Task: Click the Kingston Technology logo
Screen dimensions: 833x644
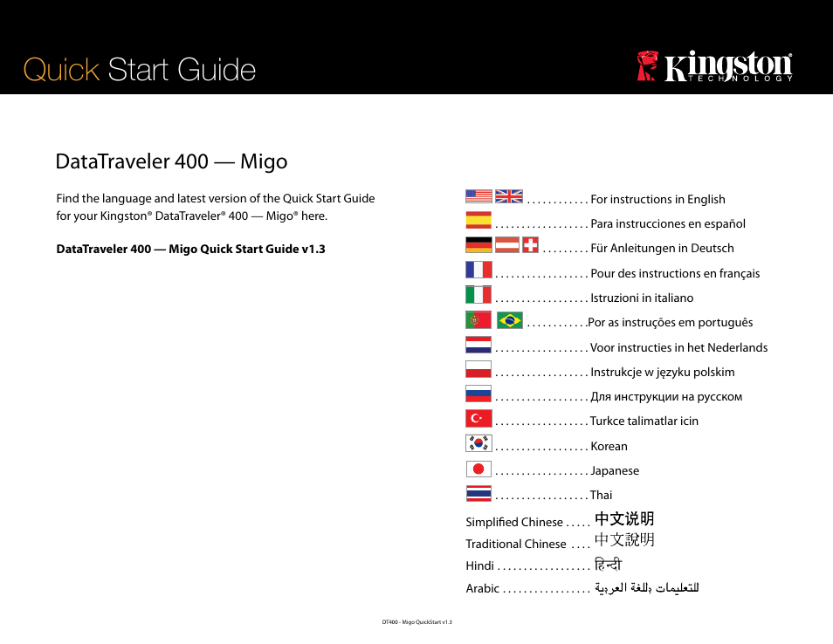Action: [x=715, y=66]
